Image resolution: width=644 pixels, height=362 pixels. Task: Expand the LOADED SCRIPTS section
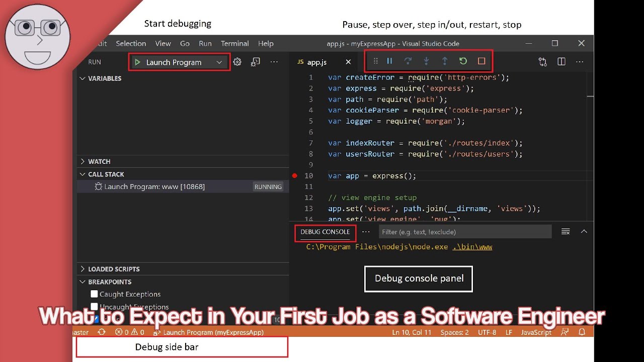click(x=110, y=269)
